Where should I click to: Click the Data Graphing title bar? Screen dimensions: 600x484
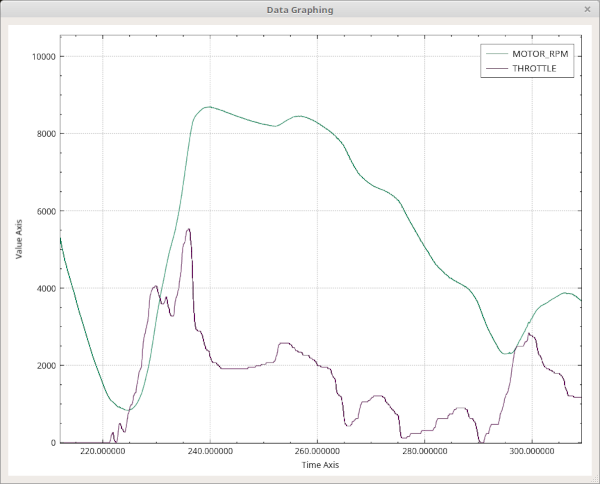point(300,10)
